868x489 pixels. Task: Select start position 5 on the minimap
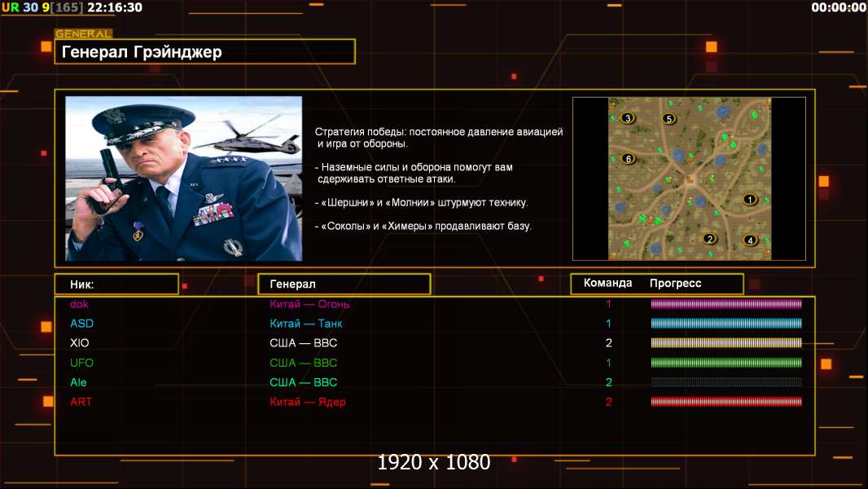coord(669,119)
